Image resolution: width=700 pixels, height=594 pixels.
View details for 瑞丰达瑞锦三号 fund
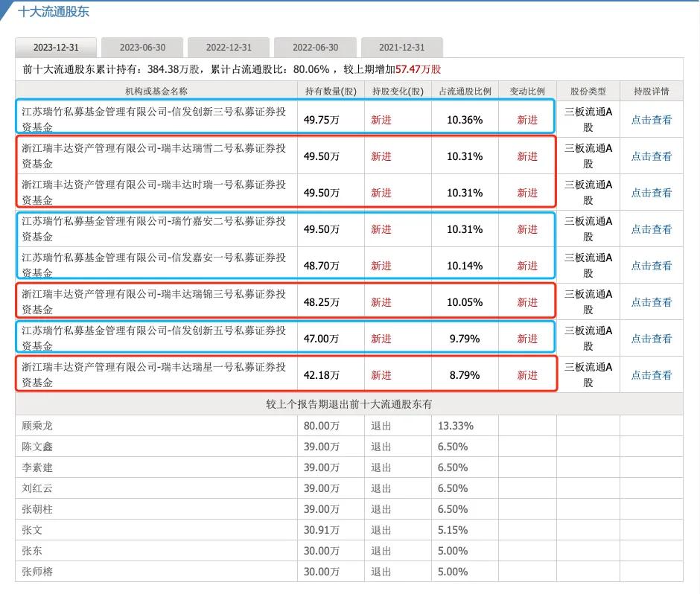(x=651, y=301)
